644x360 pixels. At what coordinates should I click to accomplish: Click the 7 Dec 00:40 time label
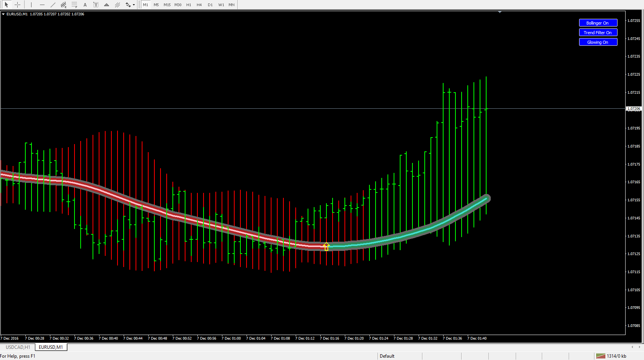108,338
